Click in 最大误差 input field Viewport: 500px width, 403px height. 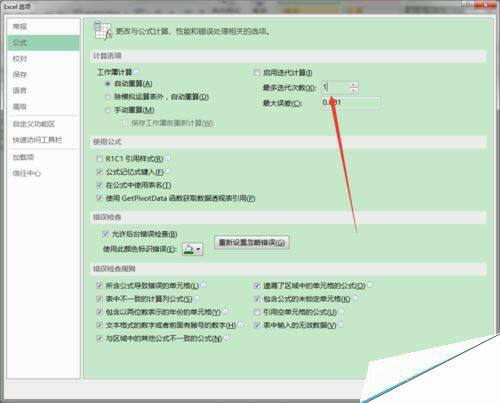[x=350, y=103]
